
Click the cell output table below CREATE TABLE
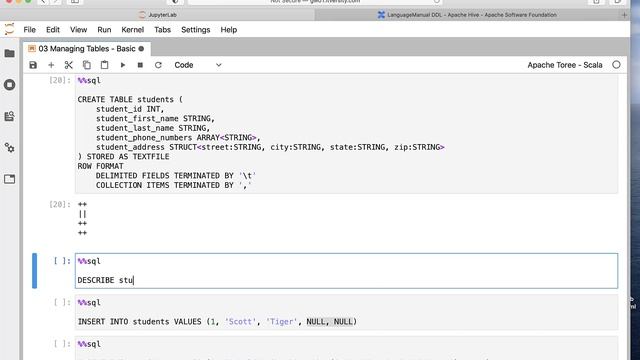(82, 219)
